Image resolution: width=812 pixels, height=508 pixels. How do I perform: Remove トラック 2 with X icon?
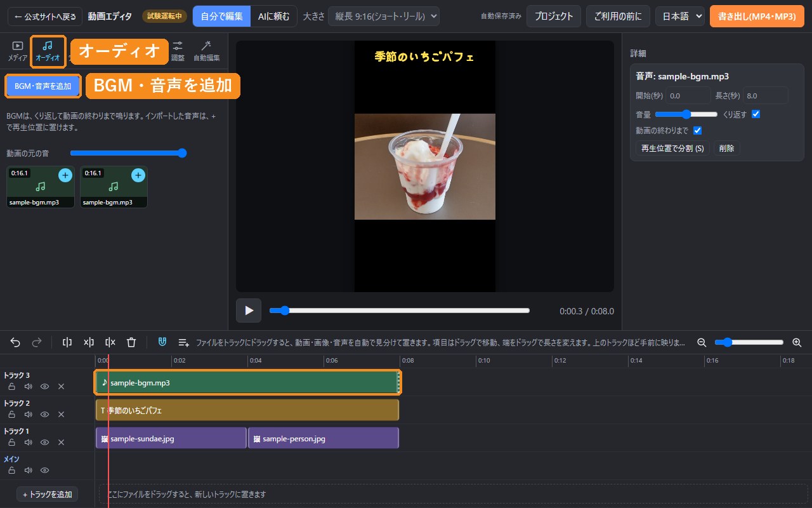click(61, 414)
